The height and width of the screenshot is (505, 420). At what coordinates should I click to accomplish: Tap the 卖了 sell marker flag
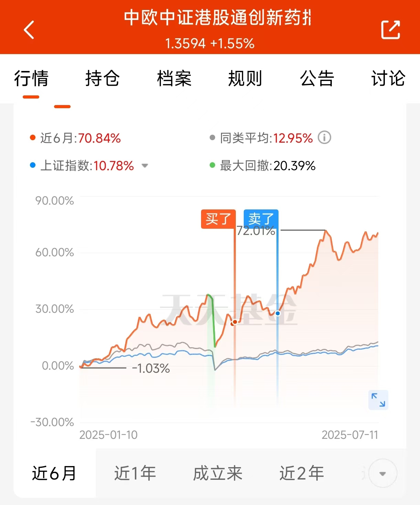(261, 219)
